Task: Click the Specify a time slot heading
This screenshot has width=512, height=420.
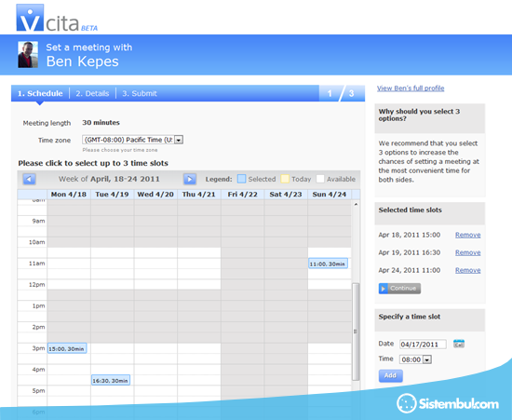Action: pyautogui.click(x=410, y=317)
